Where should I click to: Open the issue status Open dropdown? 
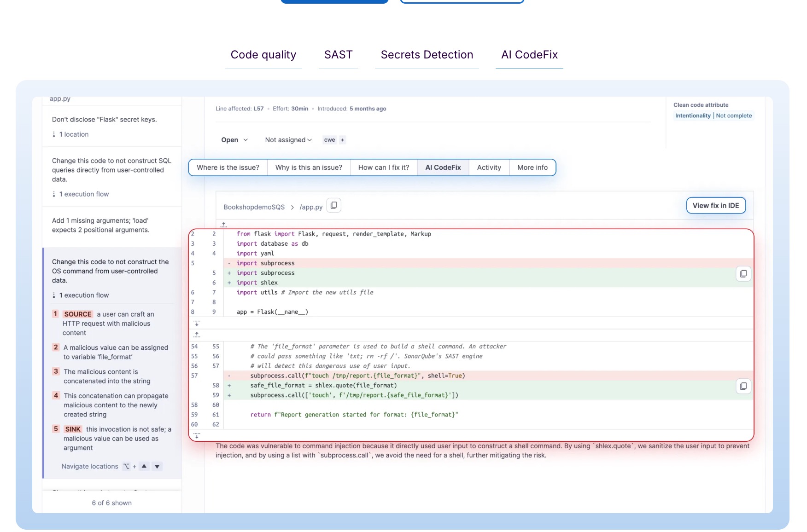point(234,140)
